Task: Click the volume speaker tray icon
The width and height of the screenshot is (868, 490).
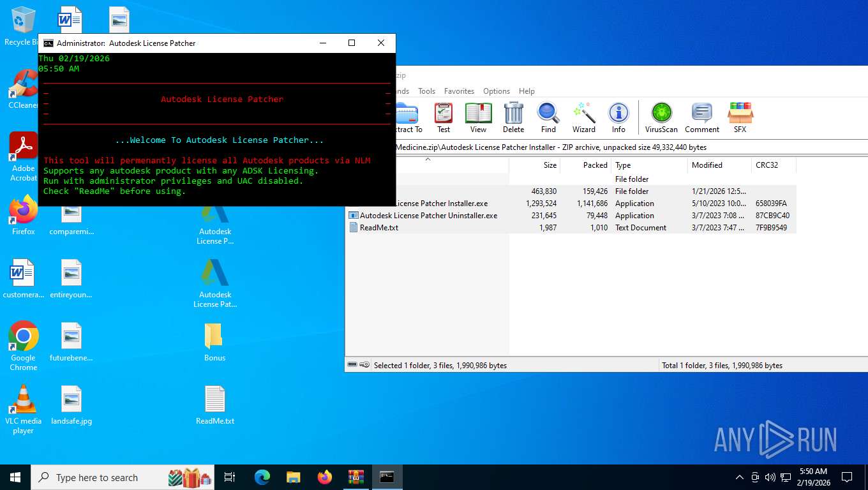Action: tap(770, 477)
